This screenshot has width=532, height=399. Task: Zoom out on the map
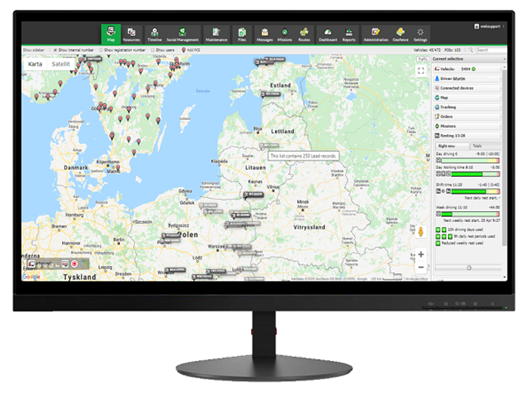click(x=421, y=268)
